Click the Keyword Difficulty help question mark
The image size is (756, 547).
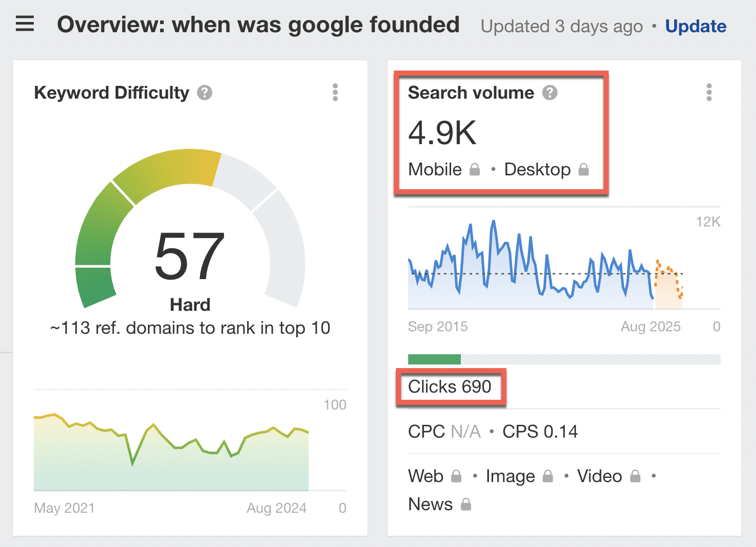pyautogui.click(x=205, y=93)
